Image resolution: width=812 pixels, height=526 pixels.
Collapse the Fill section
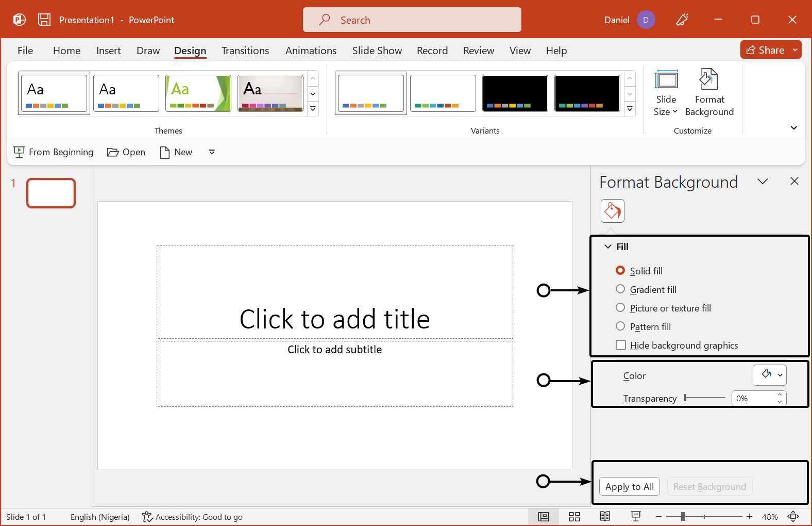coord(608,246)
